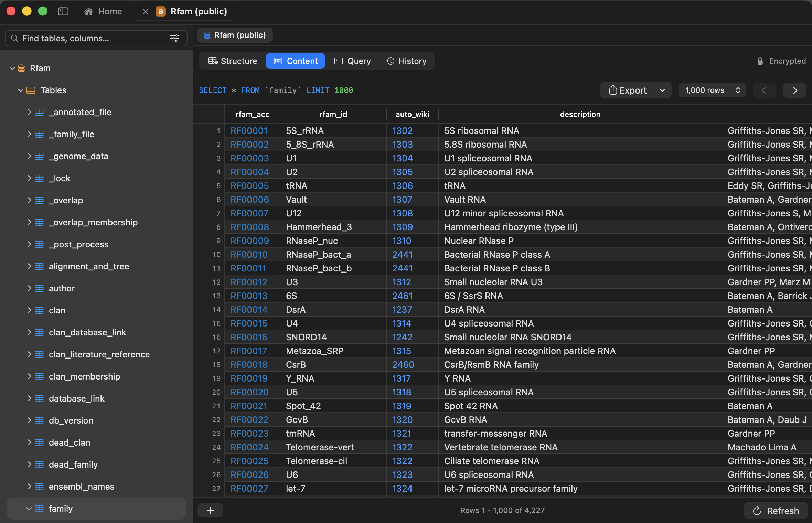
Task: Open search filter options icon
Action: click(x=175, y=38)
